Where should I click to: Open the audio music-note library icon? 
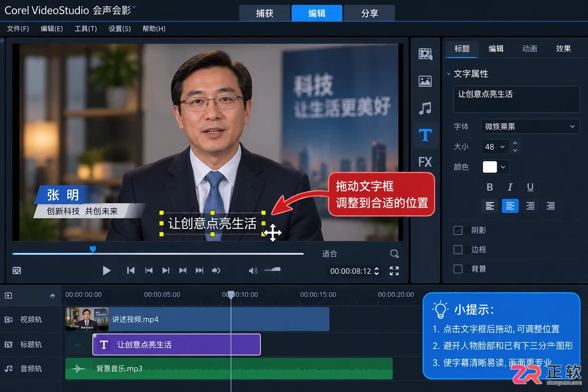point(425,108)
